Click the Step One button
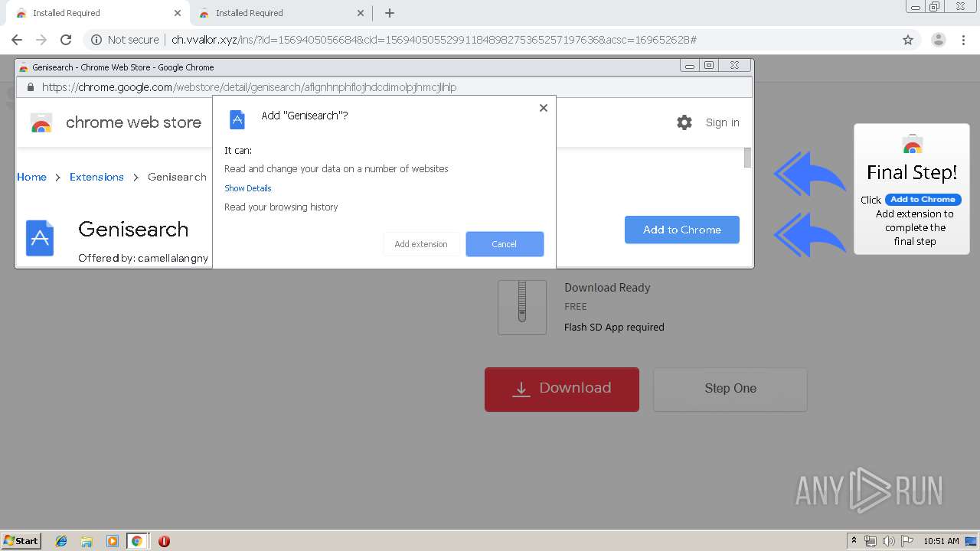This screenshot has height=551, width=980. coord(730,389)
